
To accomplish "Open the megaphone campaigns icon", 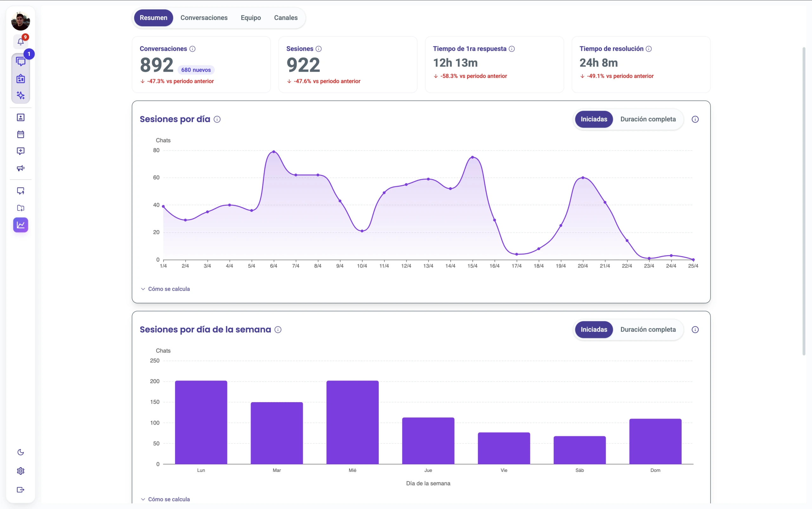I will (21, 168).
